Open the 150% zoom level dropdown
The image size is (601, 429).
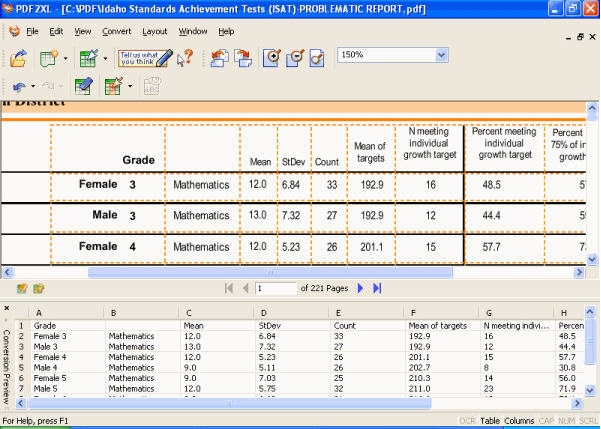441,54
